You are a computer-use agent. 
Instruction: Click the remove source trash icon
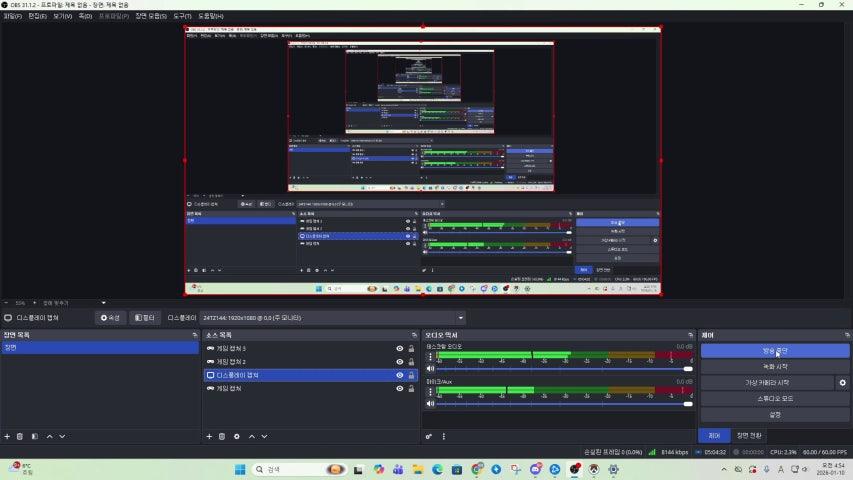click(222, 436)
